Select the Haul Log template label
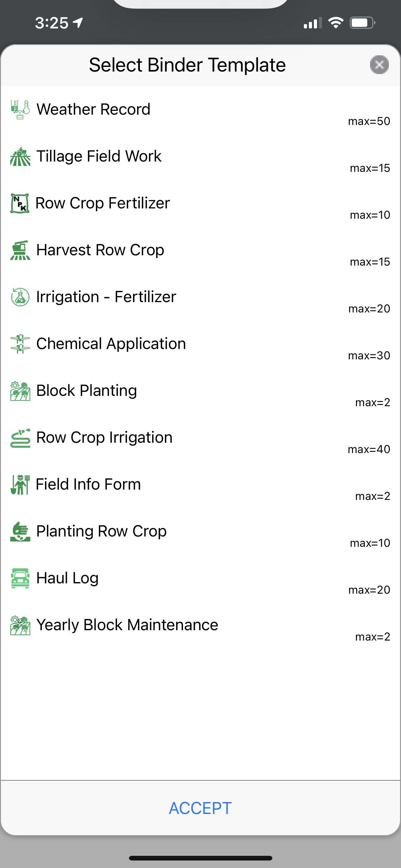The width and height of the screenshot is (401, 868). pos(67,578)
